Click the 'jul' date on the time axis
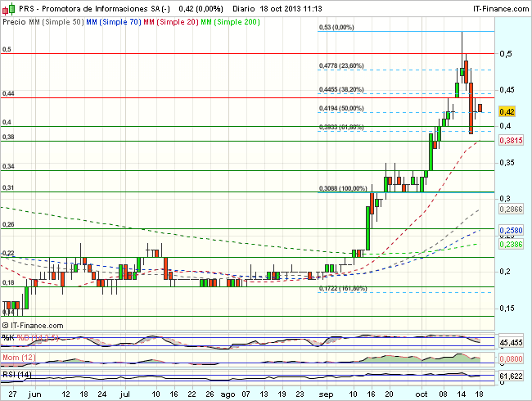532x401 pixels. coord(125,394)
